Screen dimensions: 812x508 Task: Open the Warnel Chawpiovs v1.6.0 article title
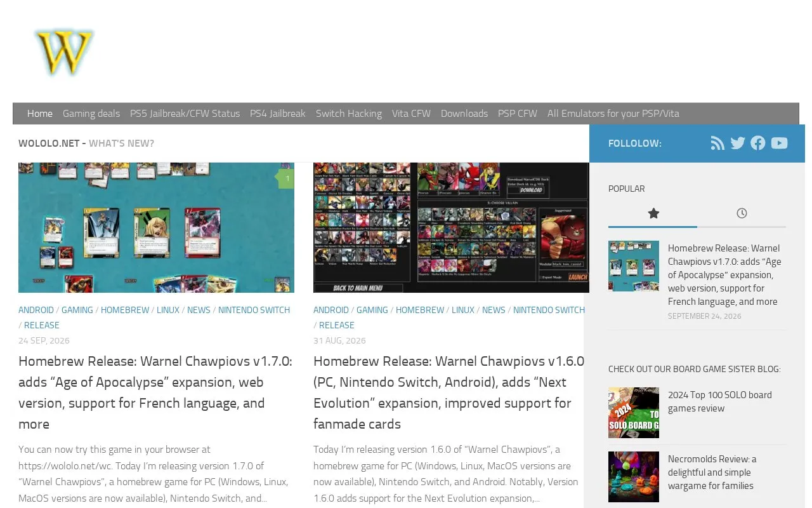[449, 392]
